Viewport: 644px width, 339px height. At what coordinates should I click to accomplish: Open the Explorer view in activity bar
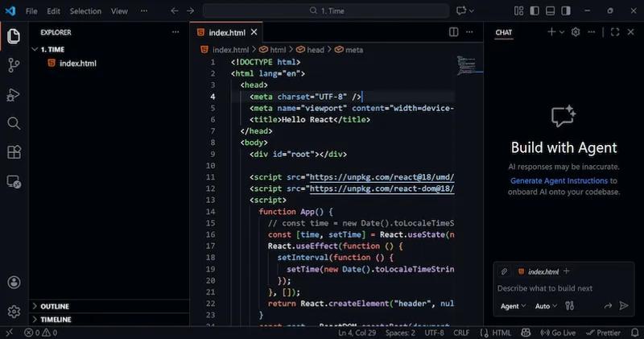[14, 36]
